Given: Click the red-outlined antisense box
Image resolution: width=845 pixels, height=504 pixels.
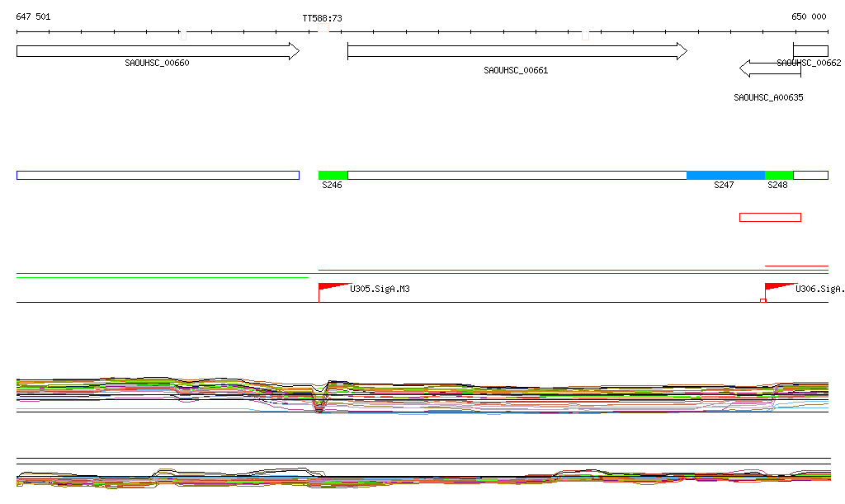Looking at the screenshot, I should 770,217.
